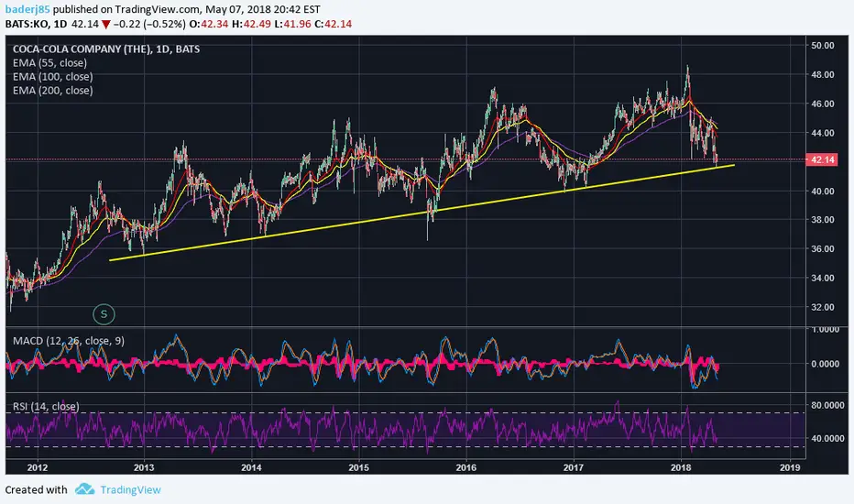Click the 2019 time axis label
854x504 pixels.
coord(790,467)
